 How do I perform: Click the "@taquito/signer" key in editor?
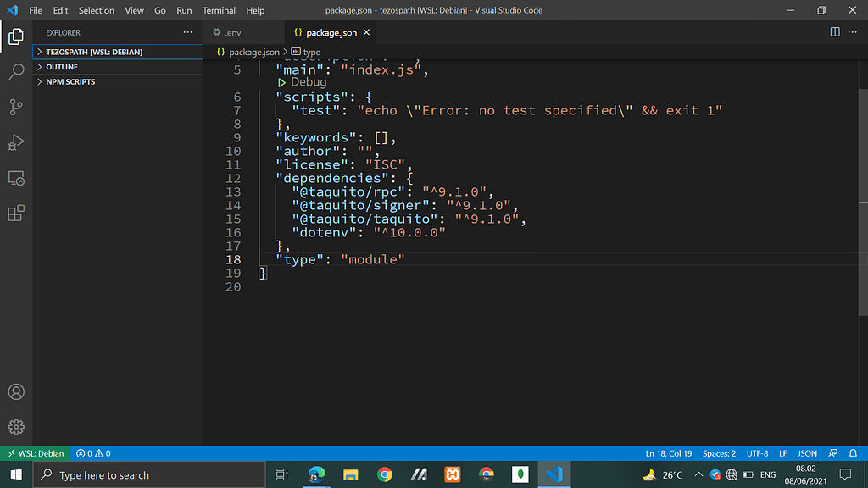(361, 205)
